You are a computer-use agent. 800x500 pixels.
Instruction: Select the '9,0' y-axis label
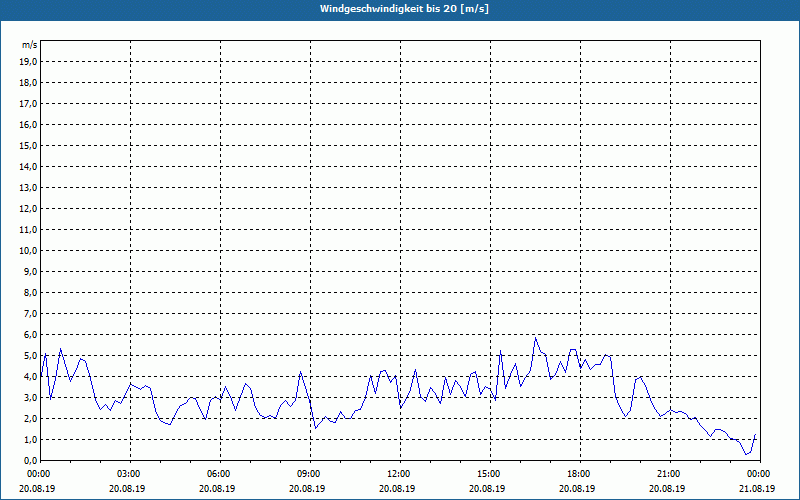(31, 271)
